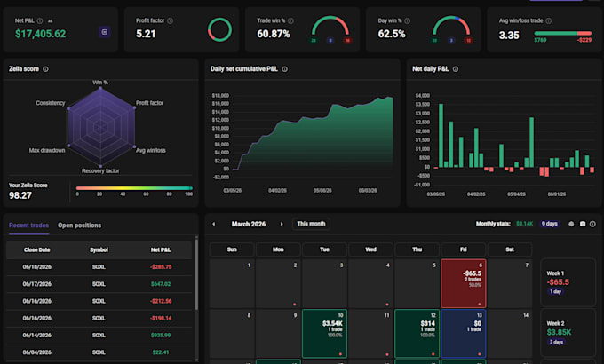Open the Net daily P&L info icon

tap(456, 69)
